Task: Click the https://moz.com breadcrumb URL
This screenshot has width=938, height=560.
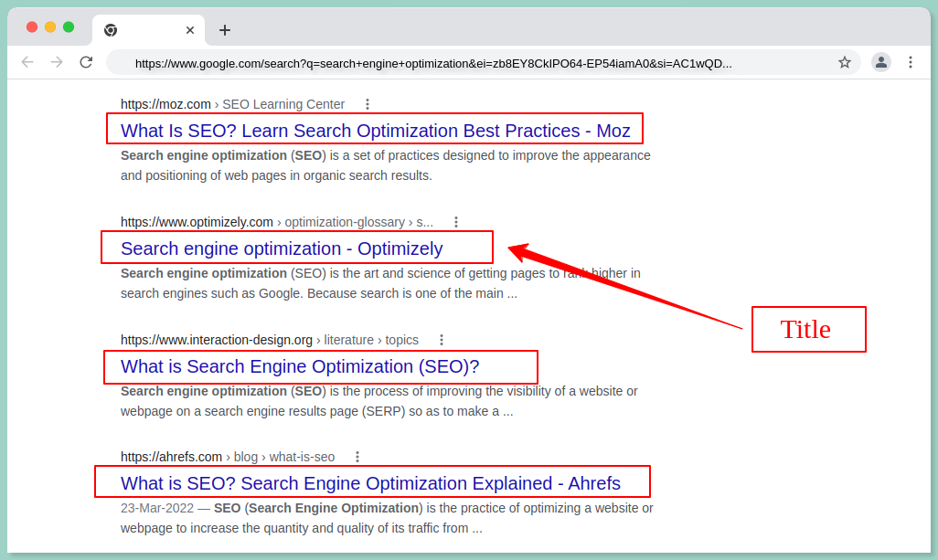Action: tap(165, 104)
